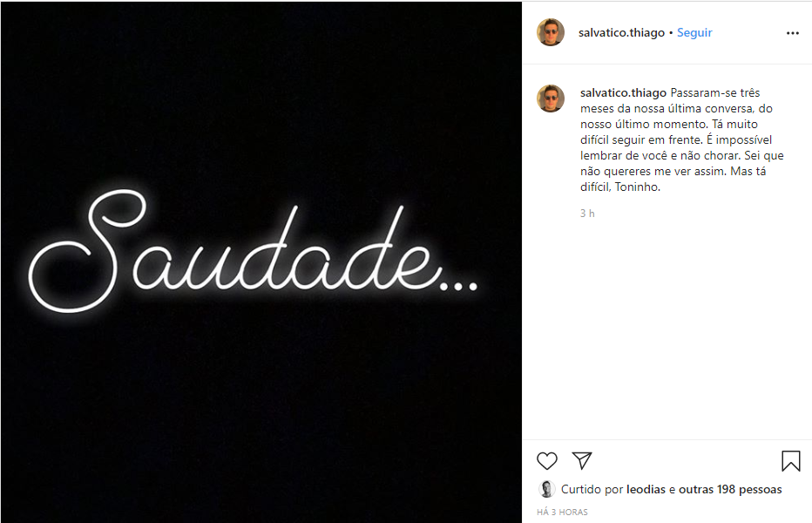The width and height of the screenshot is (812, 523).
Task: Select the Saudade... neon lettering
Action: [x=252, y=251]
